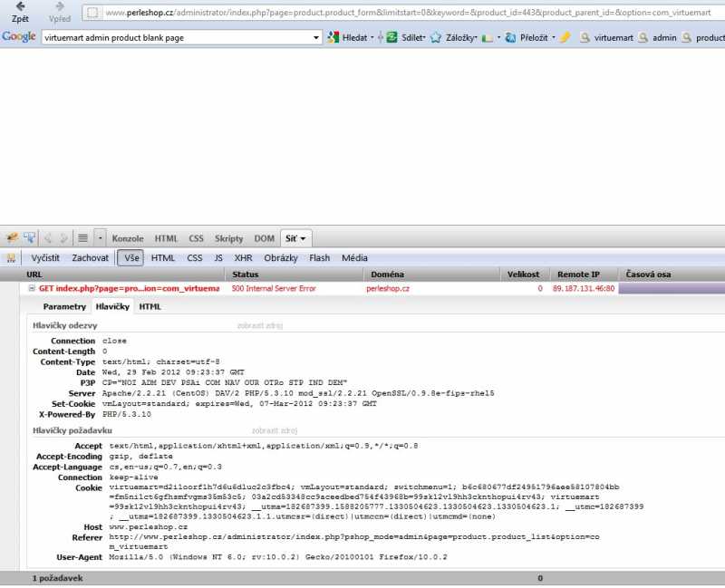
Task: Click the browser URL address field
Action: coord(408,13)
